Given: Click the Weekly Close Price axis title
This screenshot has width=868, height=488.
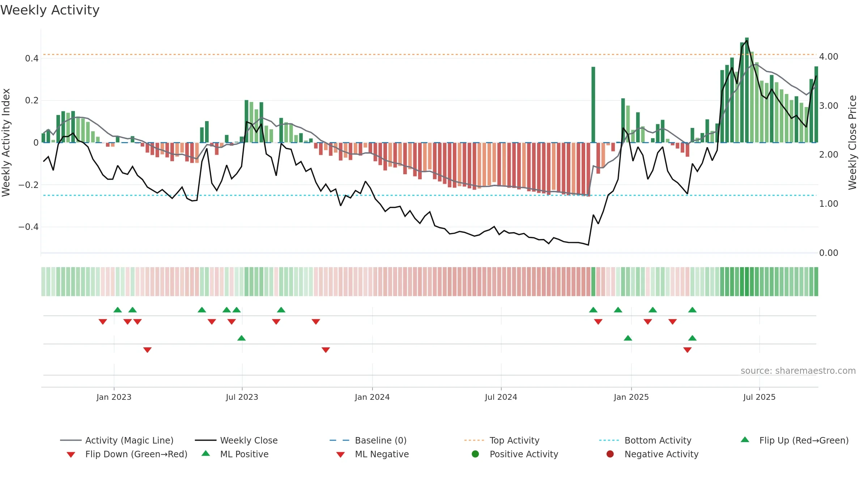Looking at the screenshot, I should [852, 142].
